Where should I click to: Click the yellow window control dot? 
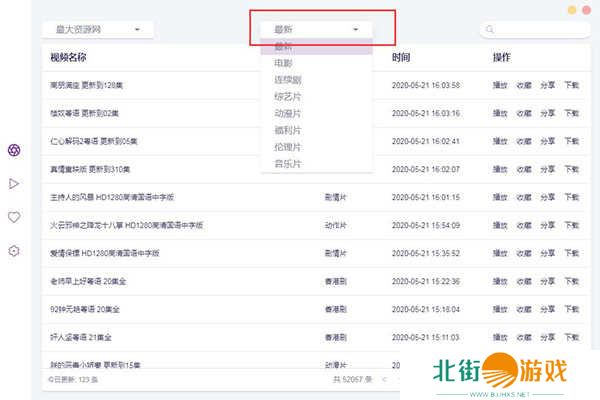click(x=571, y=10)
